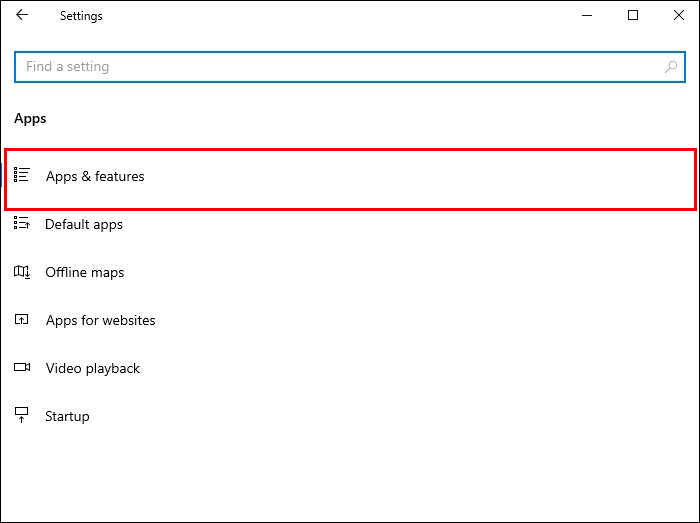The image size is (700, 523).
Task: Click the Default apps icon
Action: tap(22, 224)
